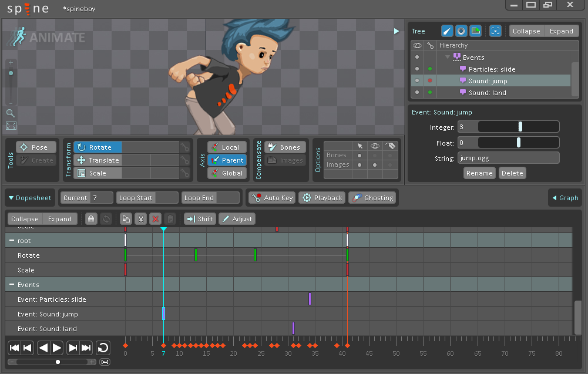Click the copy keys icon
Image resolution: width=588 pixels, height=374 pixels.
[x=125, y=219]
